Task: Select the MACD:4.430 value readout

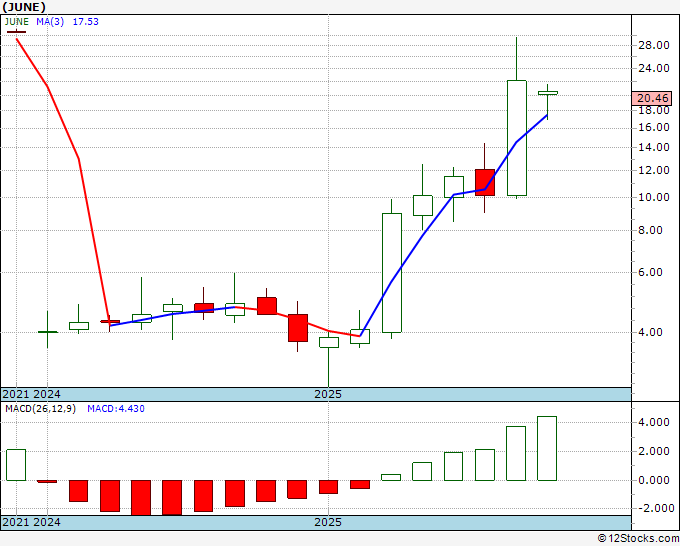Action: (116, 409)
